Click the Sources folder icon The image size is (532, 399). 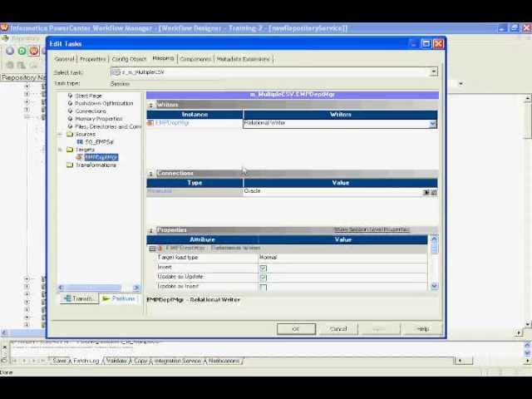70,134
